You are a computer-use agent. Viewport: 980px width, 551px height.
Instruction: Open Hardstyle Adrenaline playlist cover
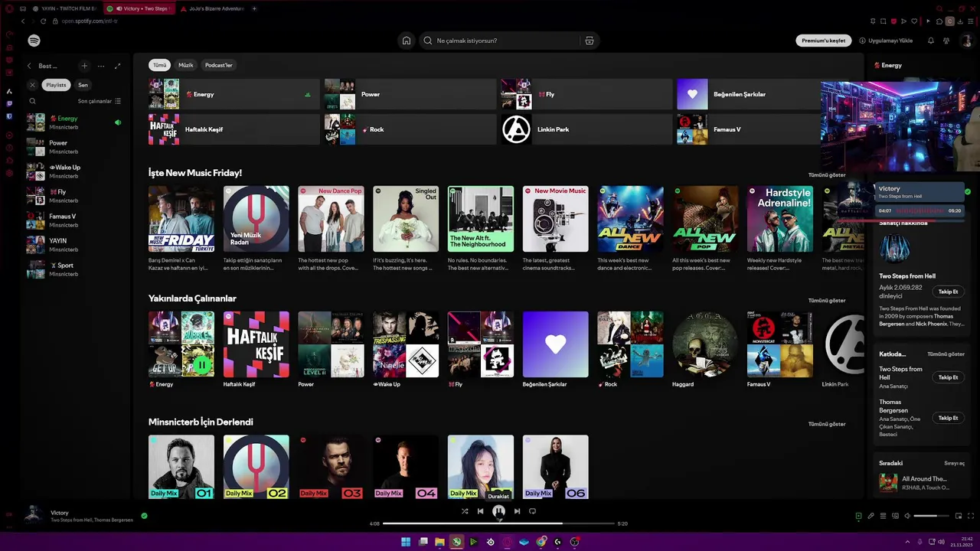[x=779, y=219]
